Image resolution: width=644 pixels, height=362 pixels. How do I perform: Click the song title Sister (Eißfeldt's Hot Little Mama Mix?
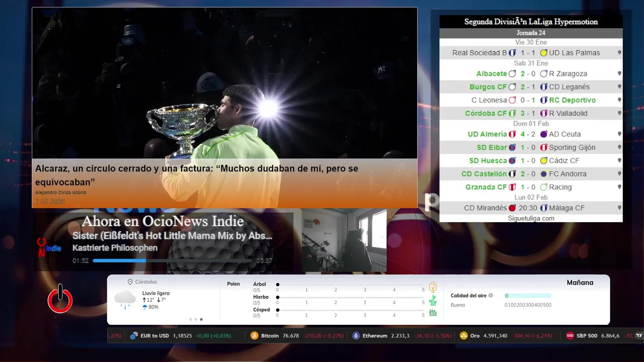pos(173,236)
